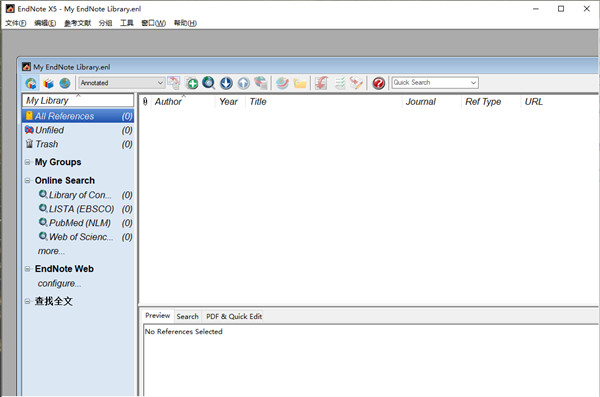This screenshot has height=397, width=600.
Task: Open the 工具 menu
Action: (x=127, y=23)
